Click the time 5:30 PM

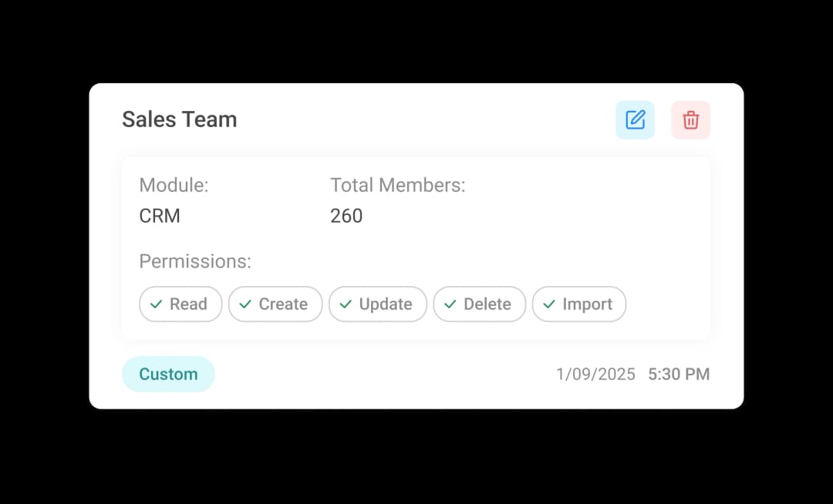tap(679, 374)
